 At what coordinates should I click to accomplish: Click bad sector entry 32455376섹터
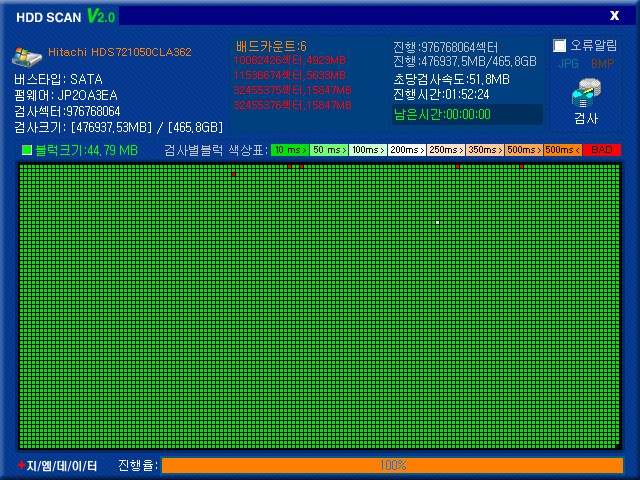tap(292, 105)
